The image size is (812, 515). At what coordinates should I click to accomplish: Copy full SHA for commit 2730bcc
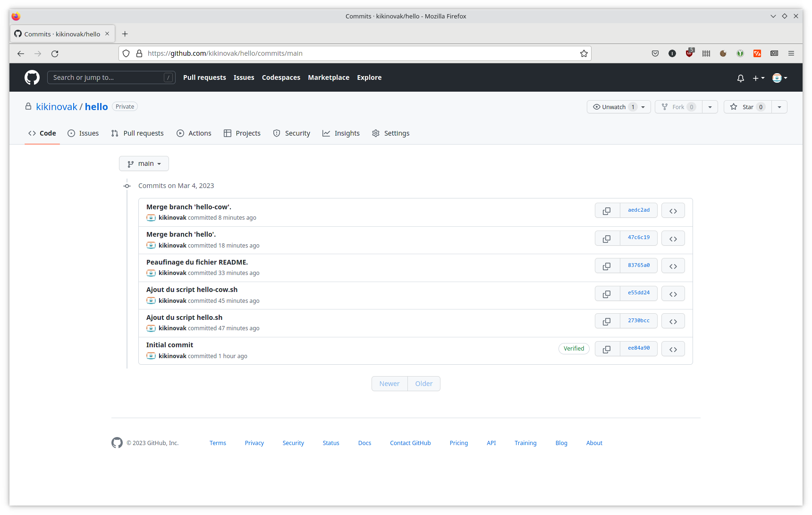(607, 321)
